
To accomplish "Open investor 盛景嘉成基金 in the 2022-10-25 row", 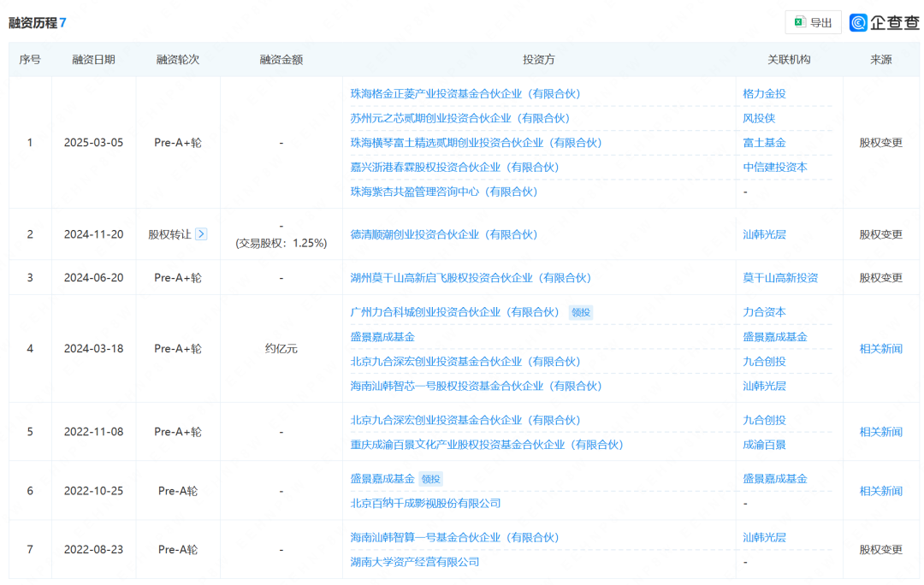I will coord(382,479).
